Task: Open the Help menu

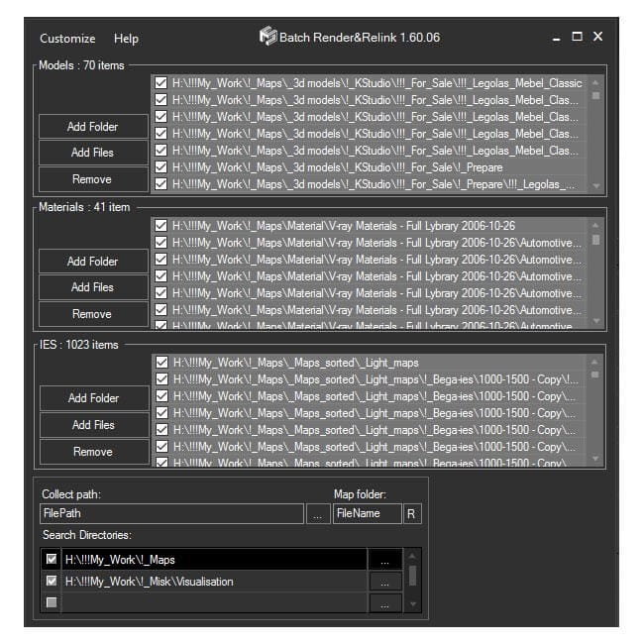Action: click(x=126, y=39)
